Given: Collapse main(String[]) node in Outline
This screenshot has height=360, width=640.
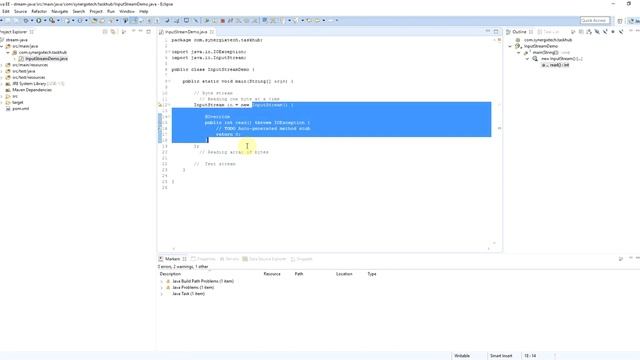Looking at the screenshot, I should point(519,53).
